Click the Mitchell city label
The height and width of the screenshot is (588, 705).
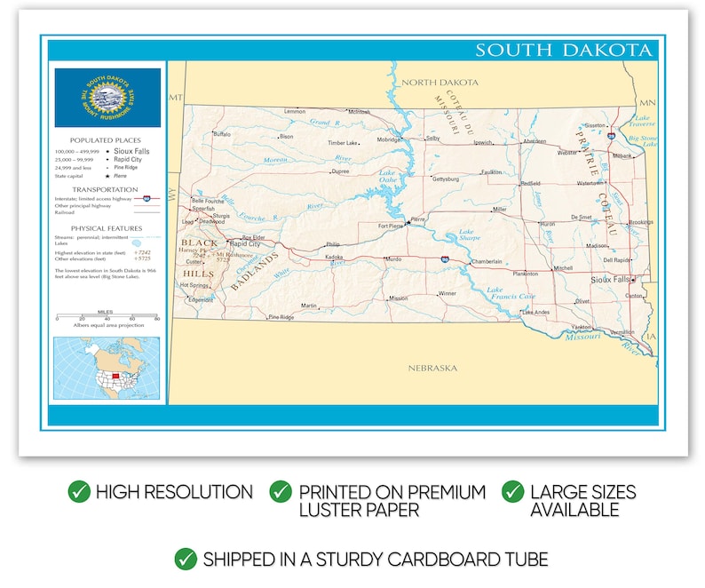click(x=563, y=267)
